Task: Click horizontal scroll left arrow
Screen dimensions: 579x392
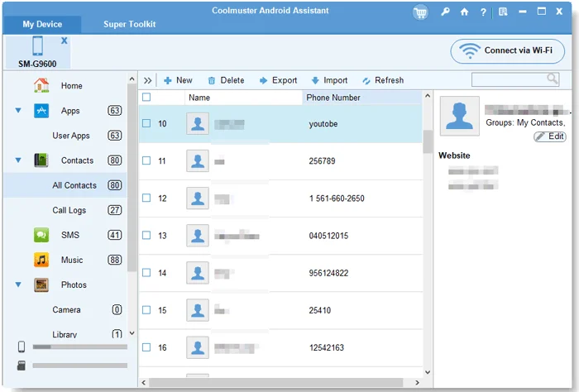Action: (144, 382)
